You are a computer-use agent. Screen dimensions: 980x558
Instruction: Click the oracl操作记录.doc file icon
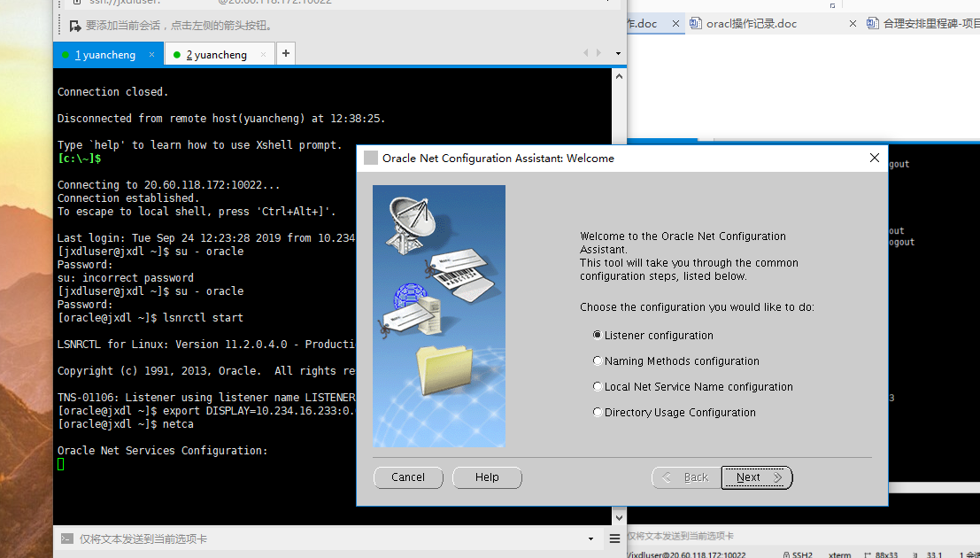tap(696, 24)
